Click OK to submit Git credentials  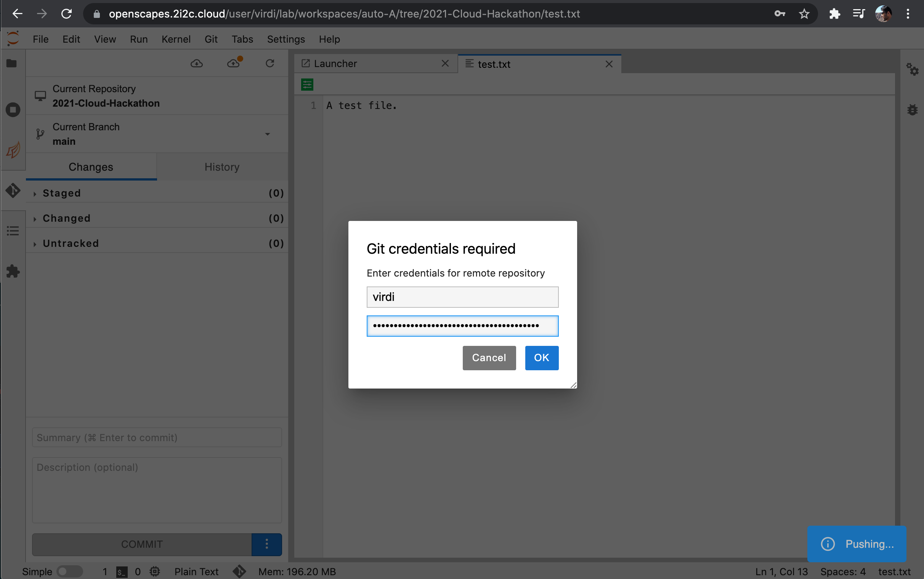[541, 357]
